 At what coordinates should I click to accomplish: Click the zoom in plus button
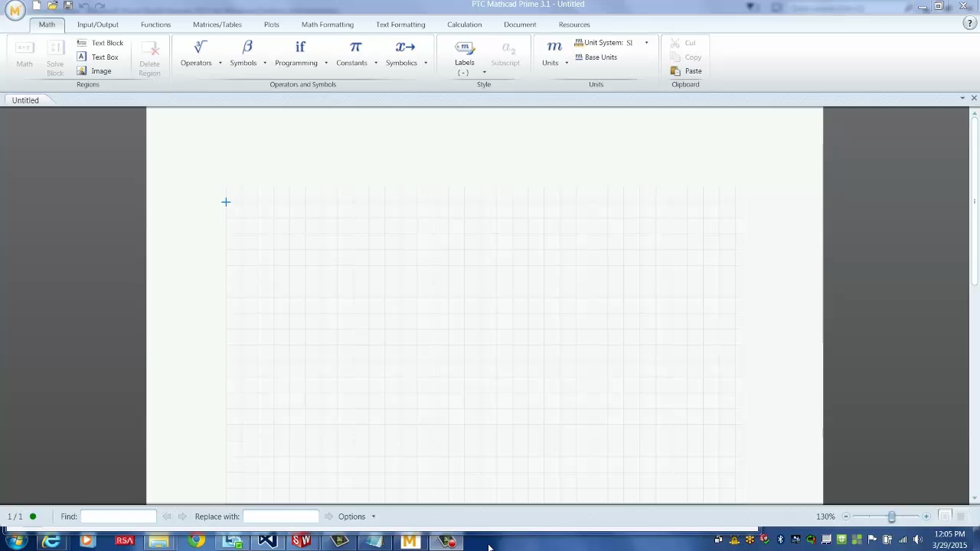point(926,517)
